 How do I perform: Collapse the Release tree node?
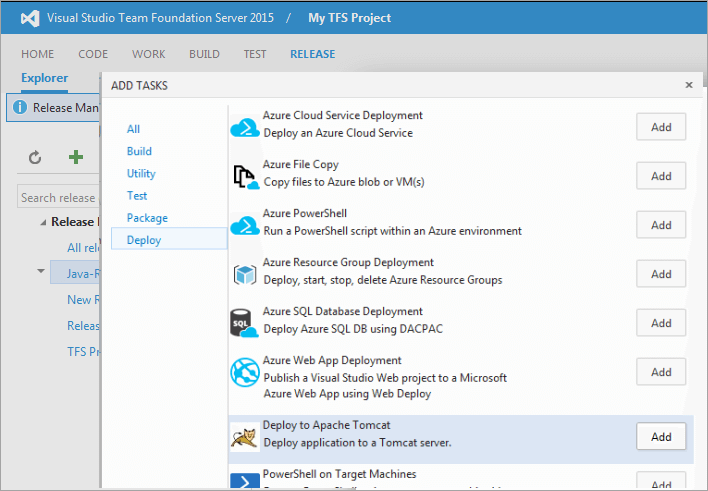click(43, 223)
